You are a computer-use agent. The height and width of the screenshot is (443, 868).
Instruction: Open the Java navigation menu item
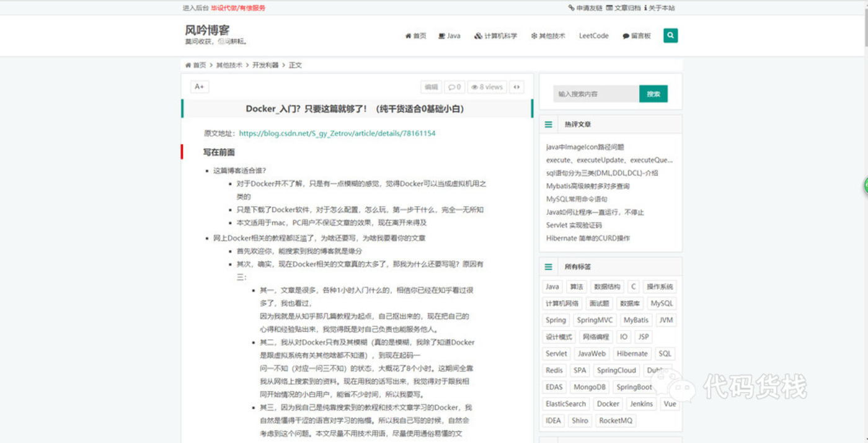tap(449, 36)
